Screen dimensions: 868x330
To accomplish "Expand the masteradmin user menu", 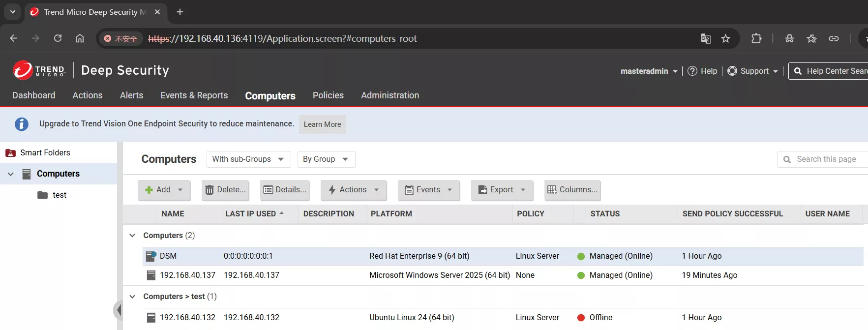I will pyautogui.click(x=649, y=71).
